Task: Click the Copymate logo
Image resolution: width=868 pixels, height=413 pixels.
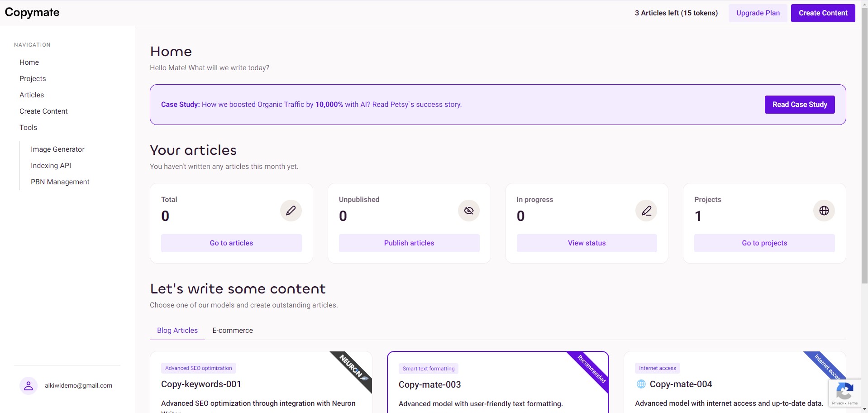Action: [32, 13]
